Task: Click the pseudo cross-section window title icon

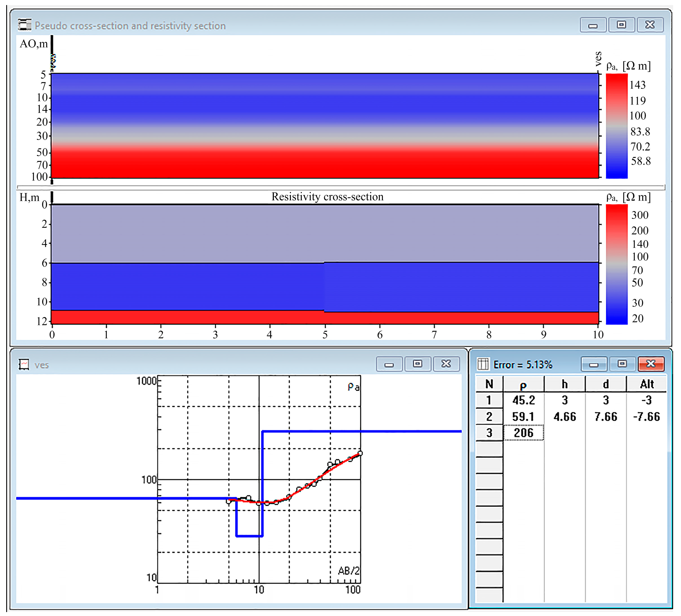Action: point(24,25)
